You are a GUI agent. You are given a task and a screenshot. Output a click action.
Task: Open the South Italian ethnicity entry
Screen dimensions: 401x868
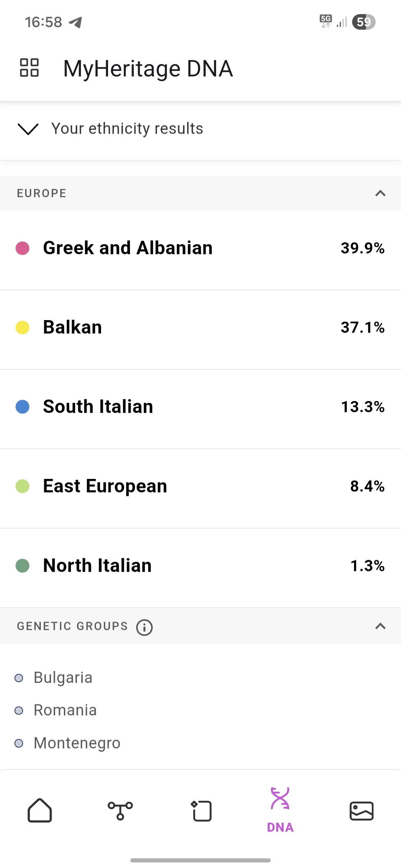pyautogui.click(x=98, y=407)
